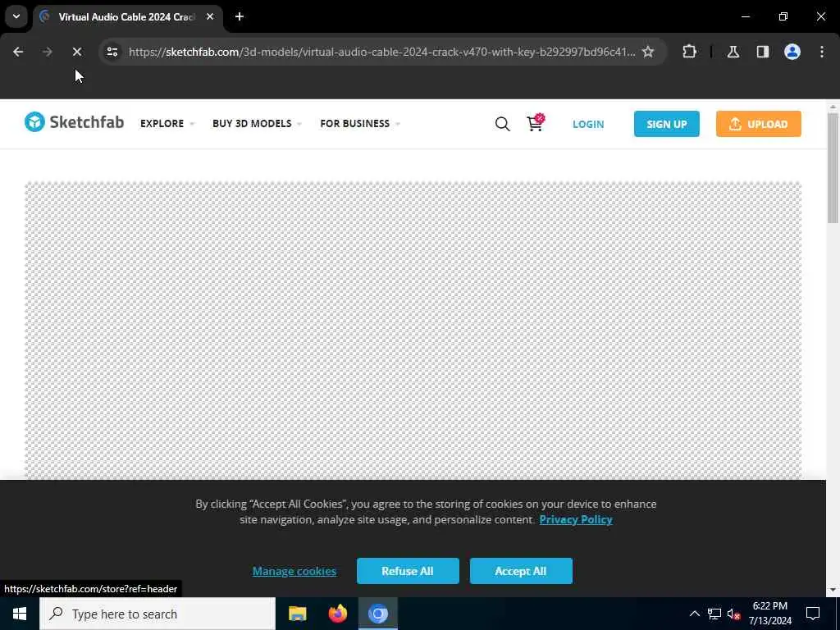Viewport: 840px width, 630px height.
Task: Open Chrome Labs flask icon
Action: tap(733, 52)
